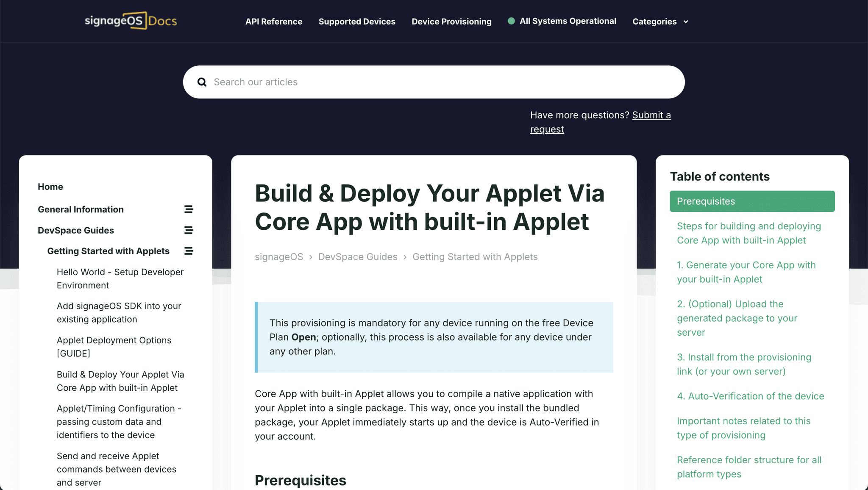Open Device Provisioning
868x490 pixels.
tap(451, 21)
